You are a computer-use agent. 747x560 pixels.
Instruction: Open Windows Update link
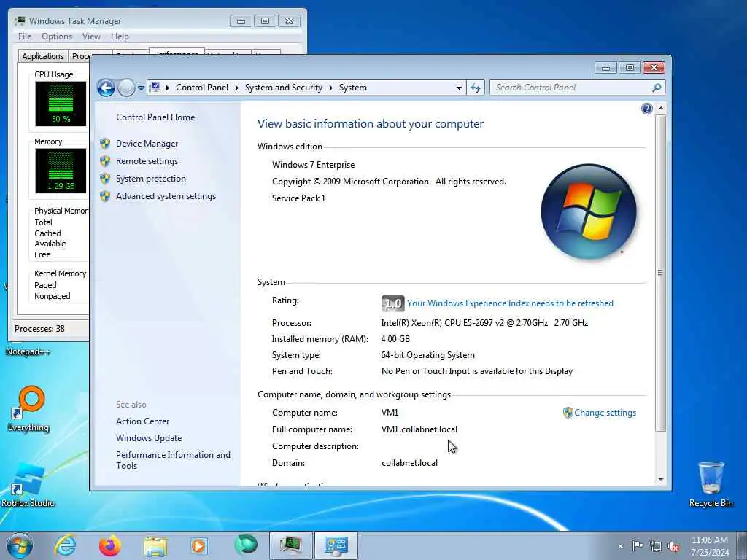(149, 438)
